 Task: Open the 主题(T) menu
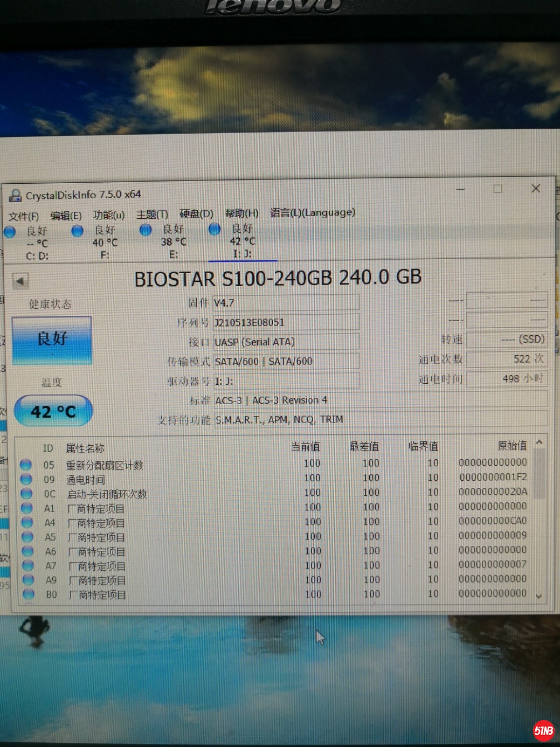coord(152,215)
